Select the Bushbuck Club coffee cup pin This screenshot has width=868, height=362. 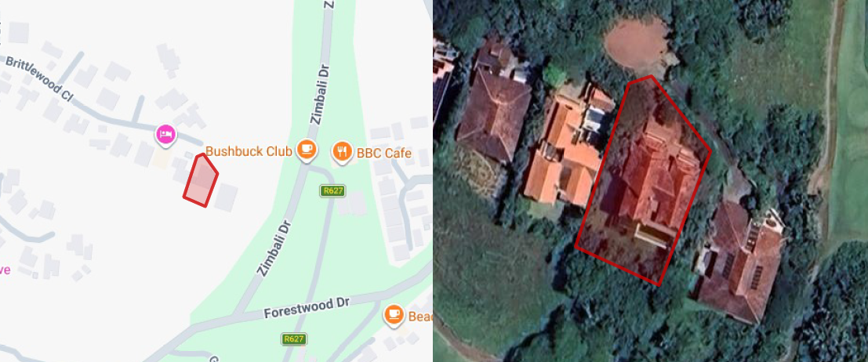click(x=306, y=150)
